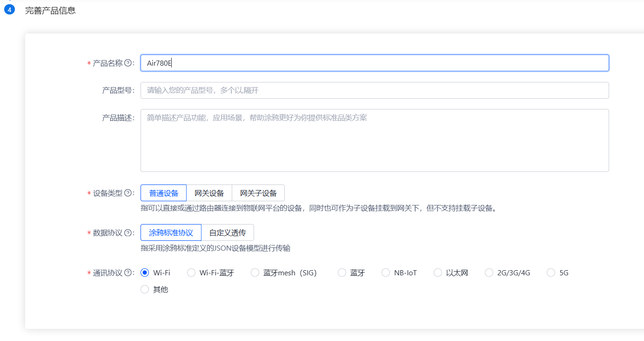This screenshot has height=341, width=644.
Task: Select 普通设备 device type
Action: (163, 193)
